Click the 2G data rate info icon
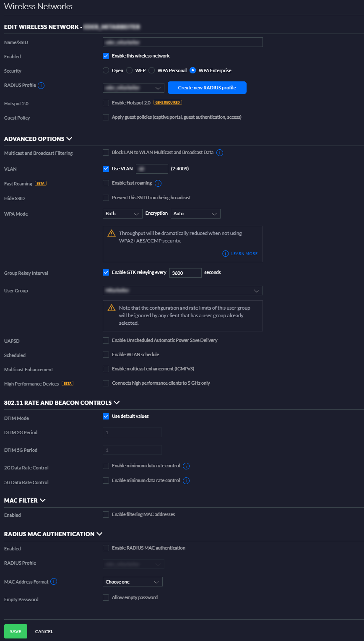 pos(186,466)
